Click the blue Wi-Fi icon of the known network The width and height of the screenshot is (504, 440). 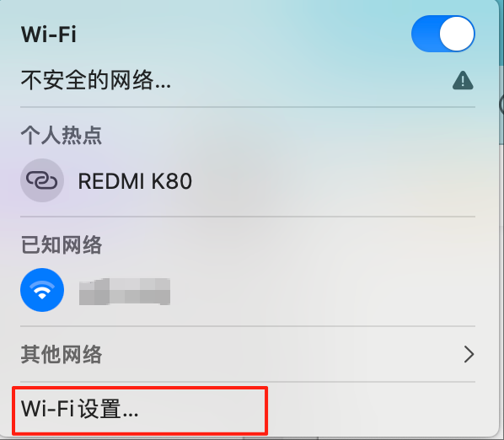click(42, 290)
